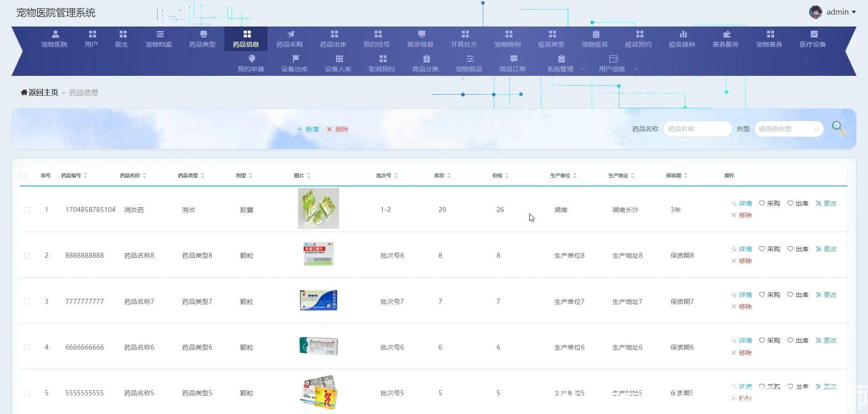
Task: Open the 宠物疫苗 clipboard icon
Action: [596, 34]
